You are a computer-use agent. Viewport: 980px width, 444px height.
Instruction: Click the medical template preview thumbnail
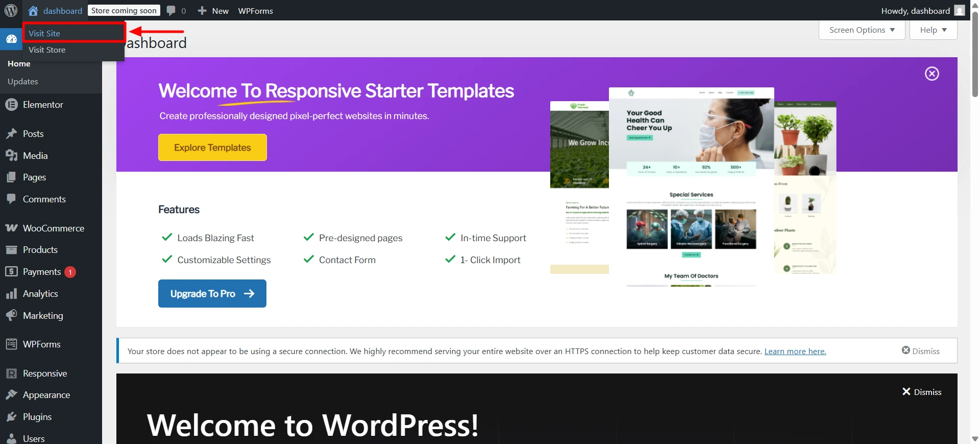click(692, 186)
